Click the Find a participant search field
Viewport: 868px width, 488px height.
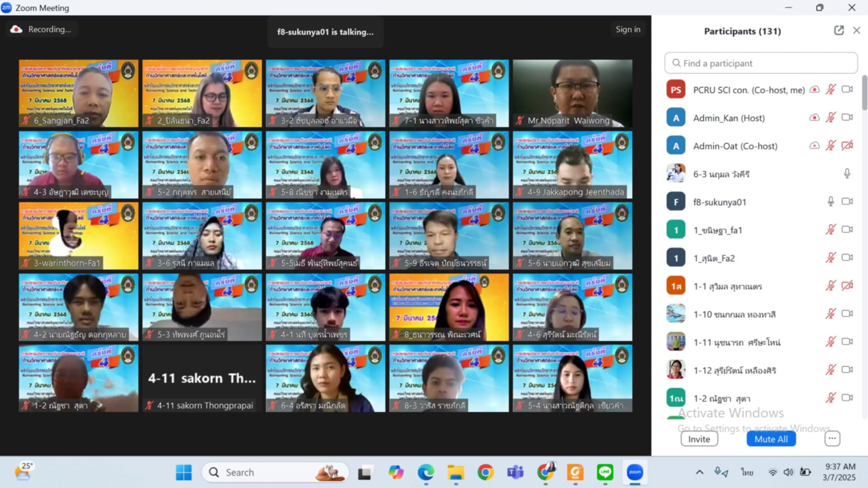coord(761,63)
